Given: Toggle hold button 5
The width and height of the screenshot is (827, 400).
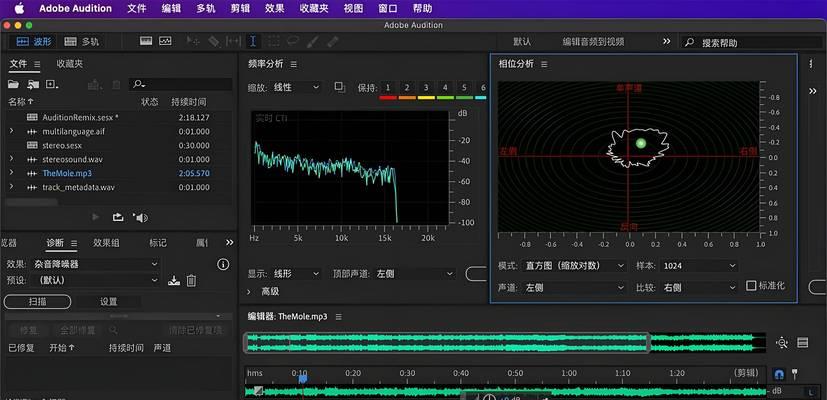Looking at the screenshot, I should click(464, 88).
